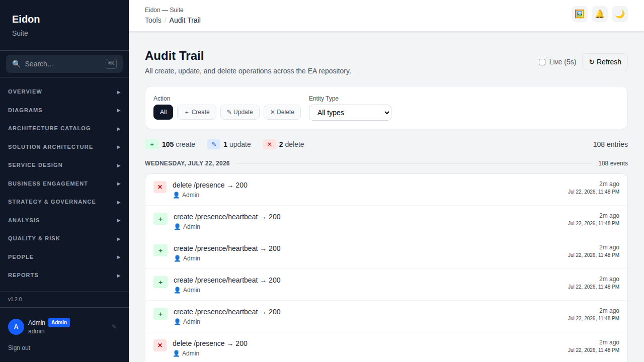Click the Admin role badge
The height and width of the screenshot is (362, 644).
coord(59,322)
